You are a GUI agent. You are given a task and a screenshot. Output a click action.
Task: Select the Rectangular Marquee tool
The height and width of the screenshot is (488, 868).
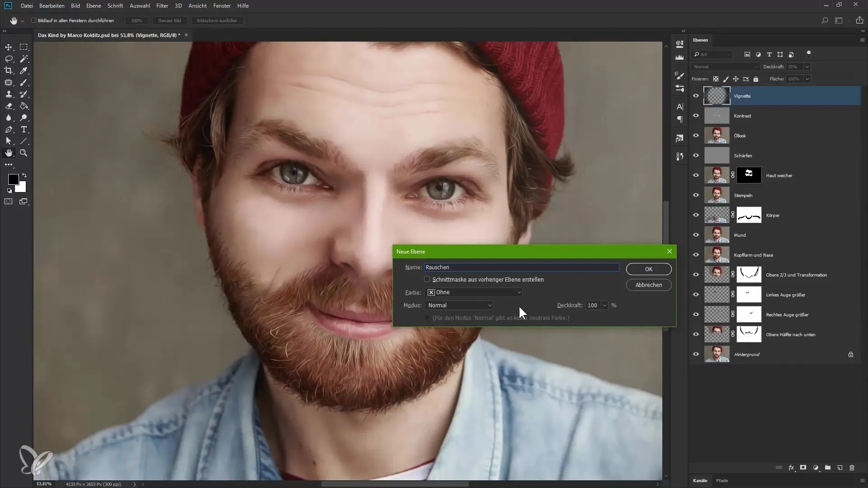coord(24,47)
